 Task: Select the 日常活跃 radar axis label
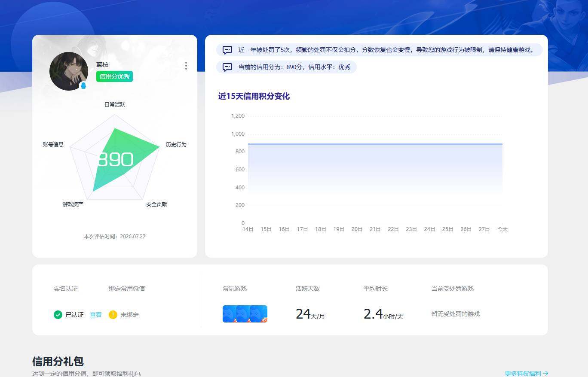pyautogui.click(x=115, y=104)
